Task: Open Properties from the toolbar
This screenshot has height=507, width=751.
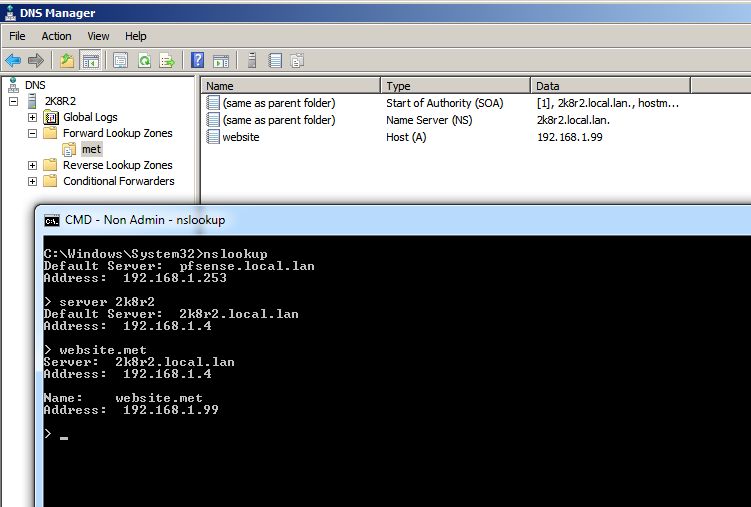Action: pyautogui.click(x=121, y=61)
